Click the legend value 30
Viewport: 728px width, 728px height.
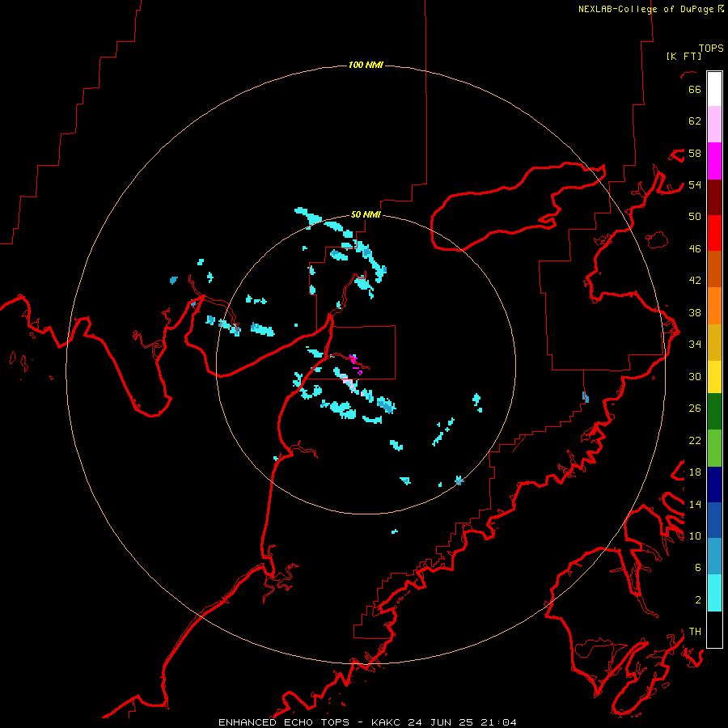click(695, 376)
